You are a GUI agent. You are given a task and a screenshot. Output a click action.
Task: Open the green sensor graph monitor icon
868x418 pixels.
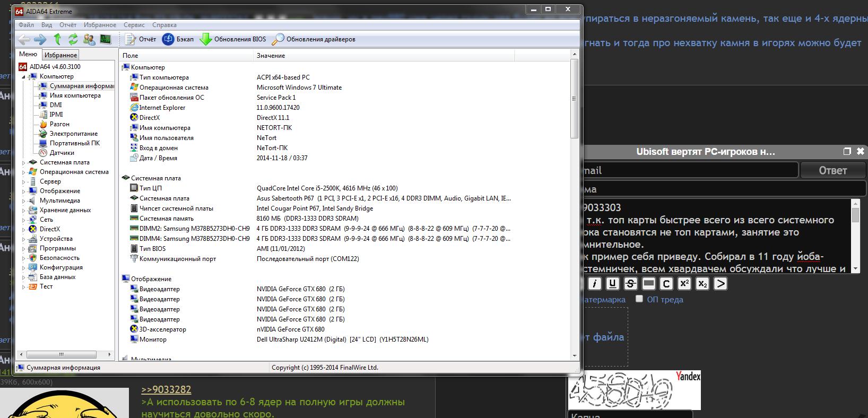[106, 39]
